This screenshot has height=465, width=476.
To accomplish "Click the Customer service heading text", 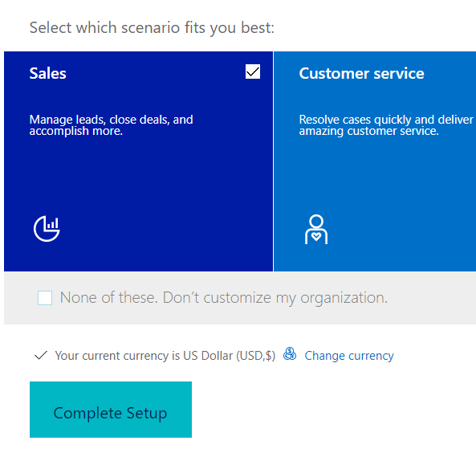I will pyautogui.click(x=361, y=74).
